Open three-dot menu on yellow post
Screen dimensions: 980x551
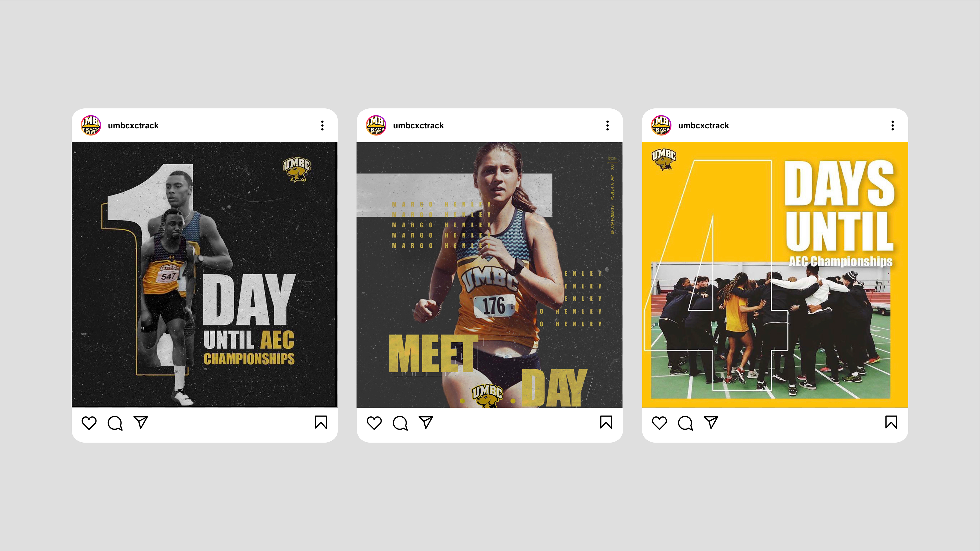click(x=893, y=126)
